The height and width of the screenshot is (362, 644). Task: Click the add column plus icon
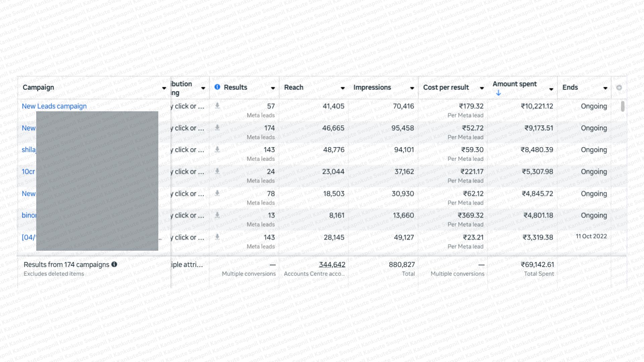(619, 87)
